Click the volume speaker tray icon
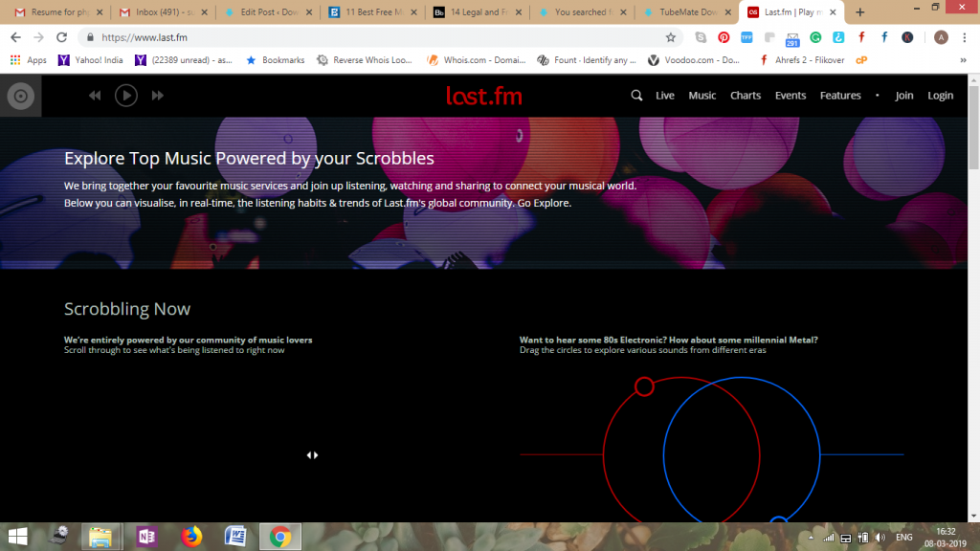This screenshot has height=551, width=980. click(x=880, y=538)
